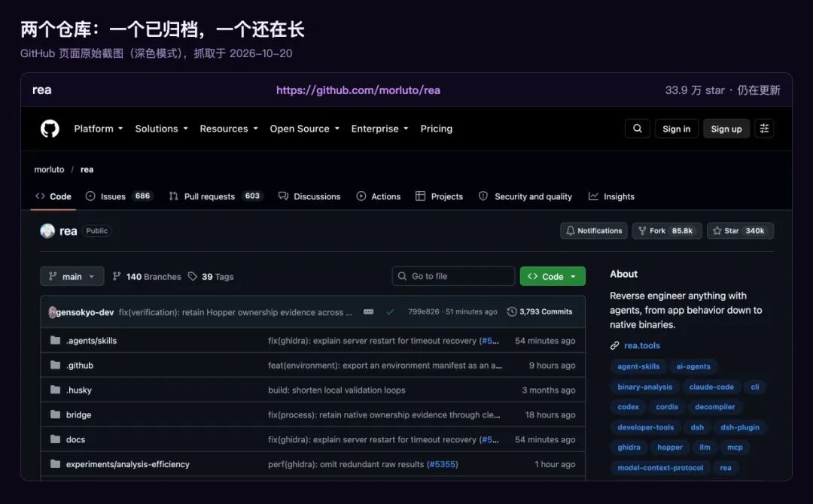Open the Actions tab
The height and width of the screenshot is (504, 813).
[x=379, y=196]
